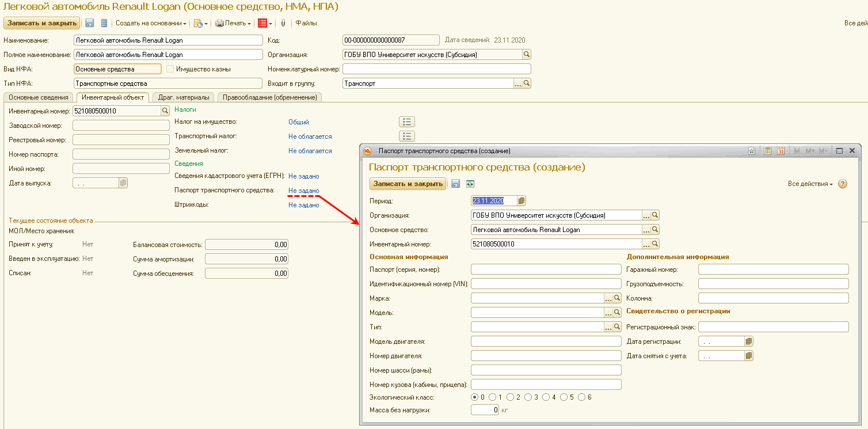Click list button beside Транспортный налог
Viewport: 868px width, 429px height.
407,136
